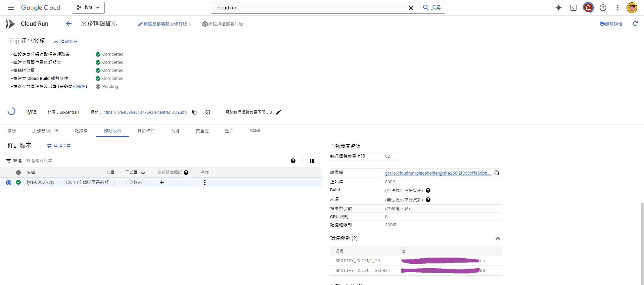The image size is (644, 285).
Task: Click the 篩選 filter icon
Action: coord(9,161)
